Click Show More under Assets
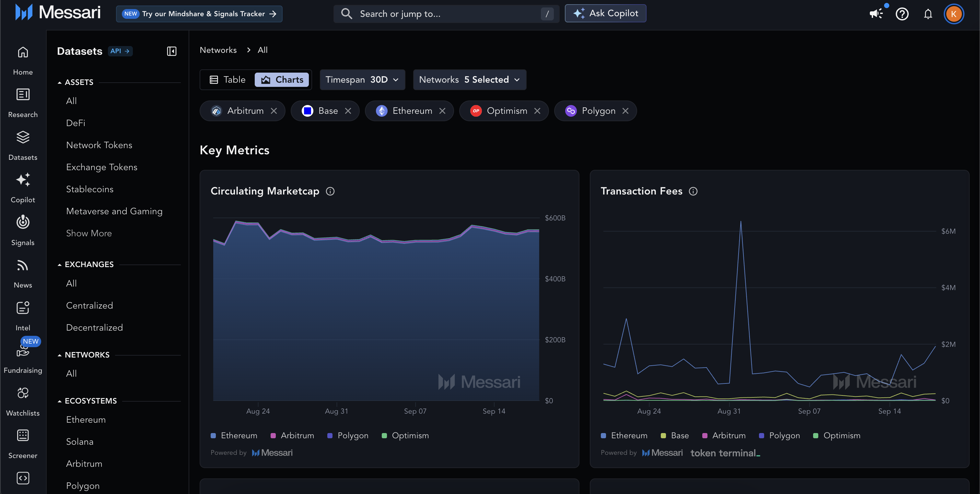 click(89, 233)
